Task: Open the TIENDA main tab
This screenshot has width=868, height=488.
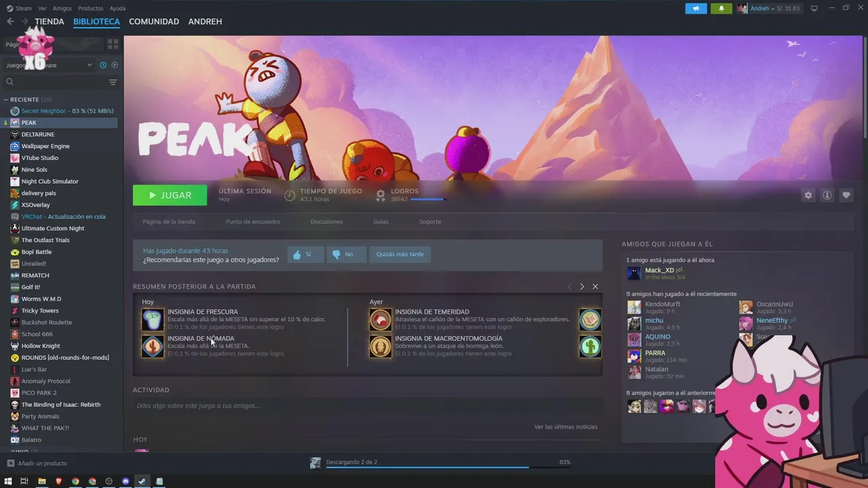Action: click(x=50, y=22)
